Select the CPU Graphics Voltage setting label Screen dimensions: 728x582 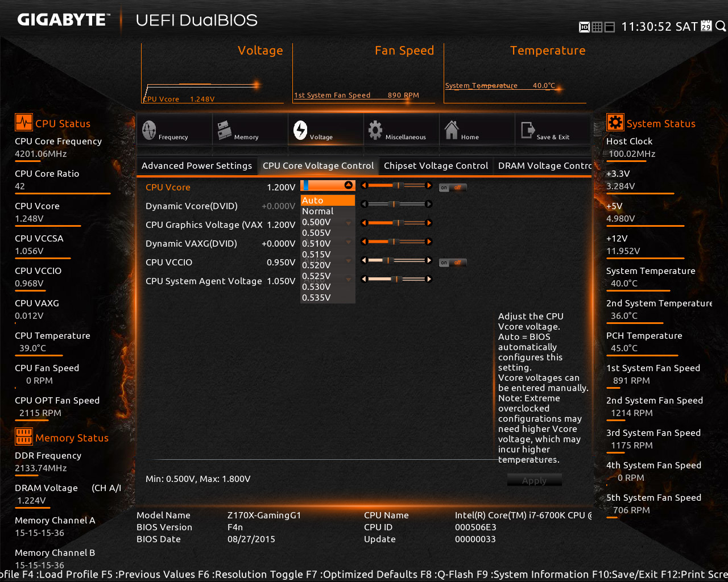(204, 225)
